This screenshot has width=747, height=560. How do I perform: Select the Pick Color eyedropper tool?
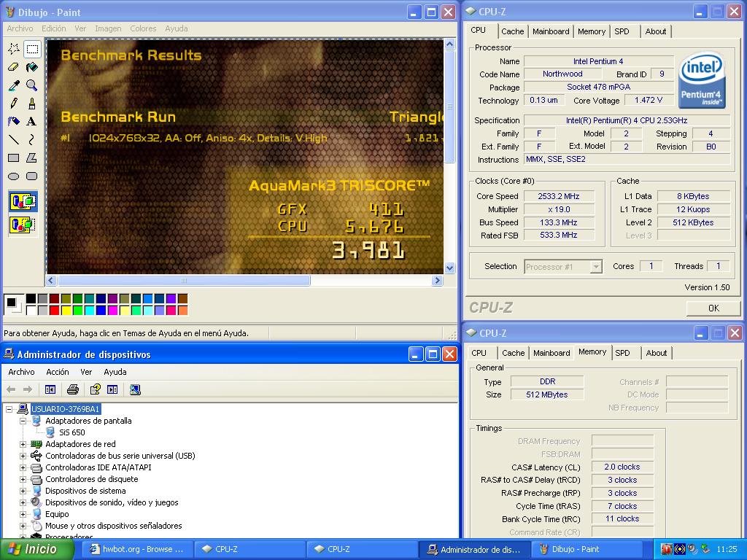(x=14, y=85)
